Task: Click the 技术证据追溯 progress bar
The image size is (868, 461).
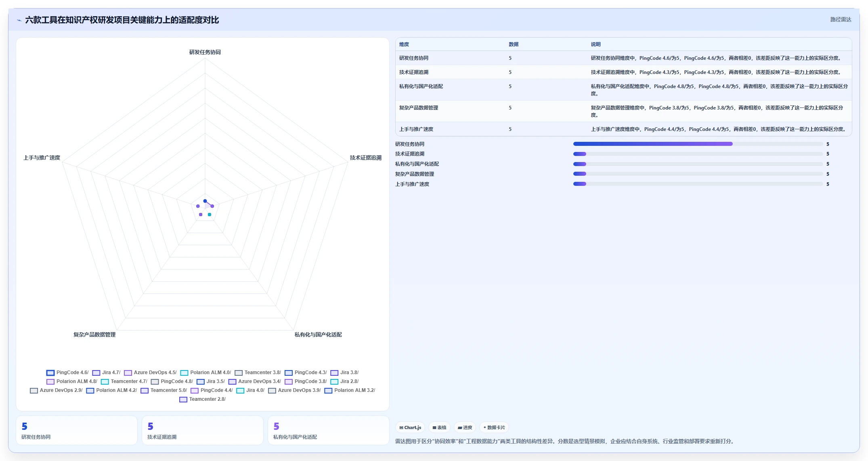Action: coord(698,154)
